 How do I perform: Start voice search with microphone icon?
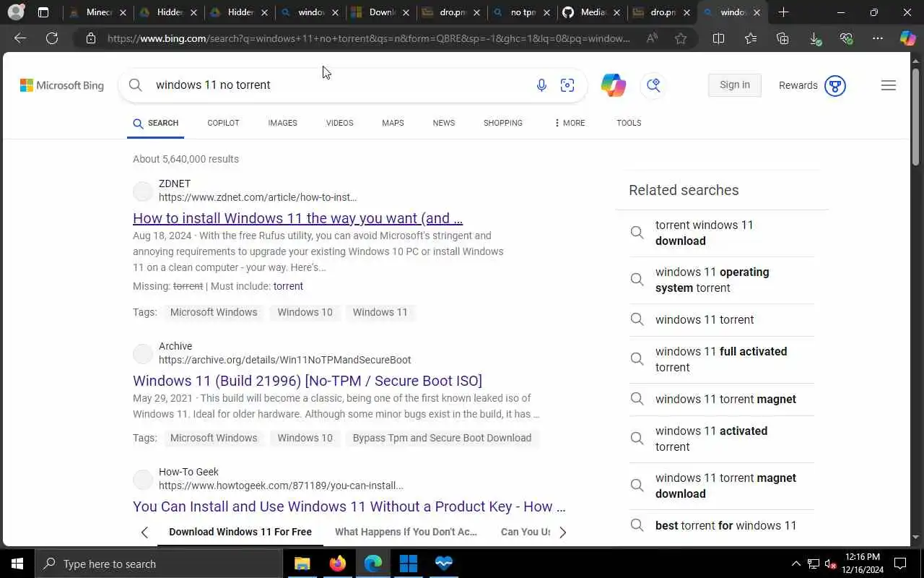(x=541, y=85)
